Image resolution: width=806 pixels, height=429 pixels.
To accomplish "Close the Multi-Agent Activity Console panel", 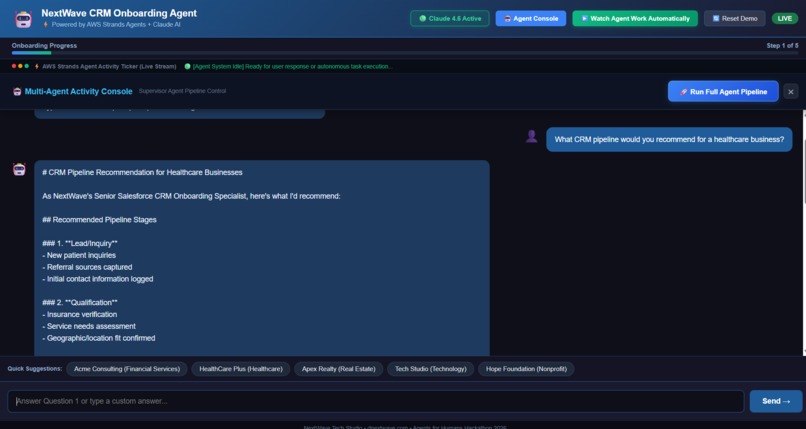I will pos(791,91).
